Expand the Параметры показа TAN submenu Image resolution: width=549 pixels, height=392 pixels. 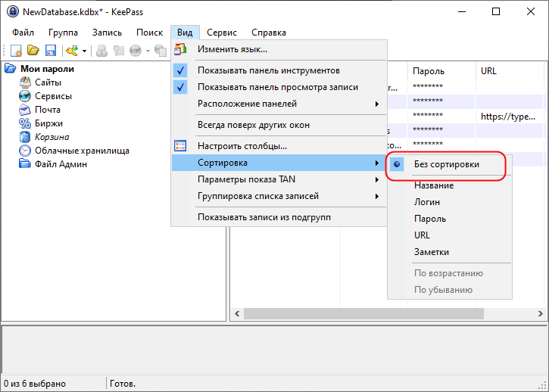pyautogui.click(x=279, y=179)
